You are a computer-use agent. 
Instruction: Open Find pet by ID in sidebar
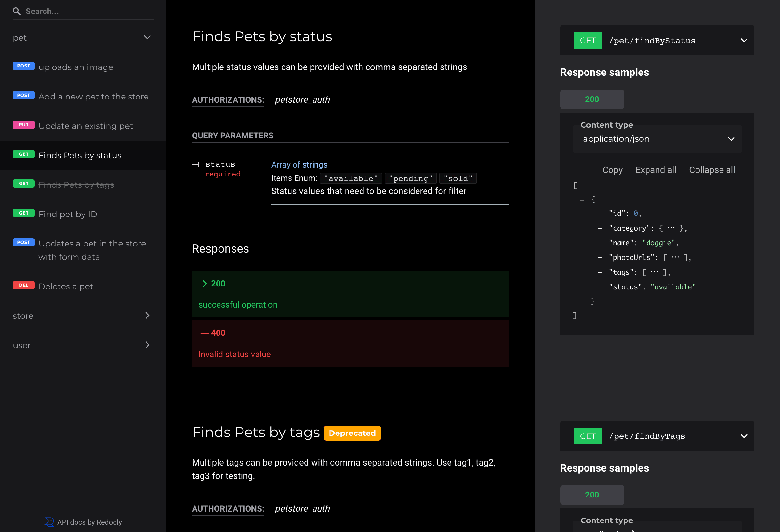pos(68,214)
